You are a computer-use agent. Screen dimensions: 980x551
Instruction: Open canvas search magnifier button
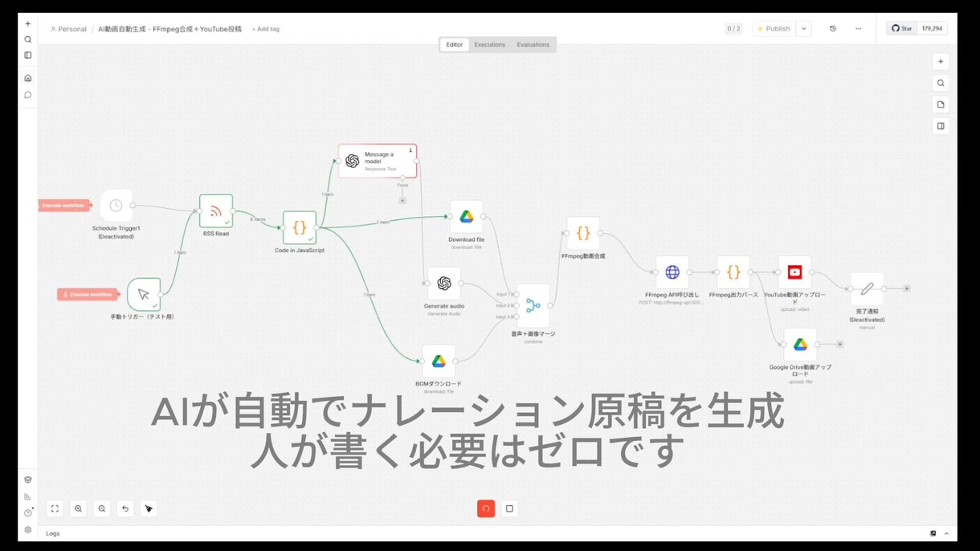coord(941,83)
